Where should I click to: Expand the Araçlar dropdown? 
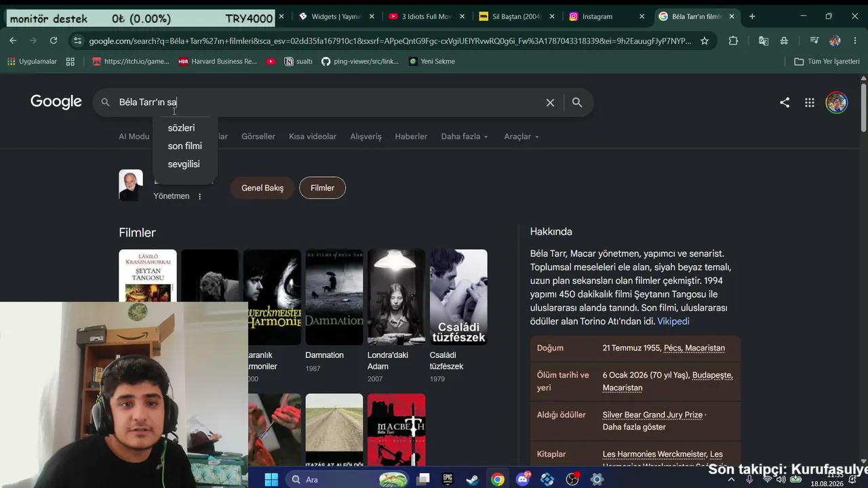(x=521, y=136)
